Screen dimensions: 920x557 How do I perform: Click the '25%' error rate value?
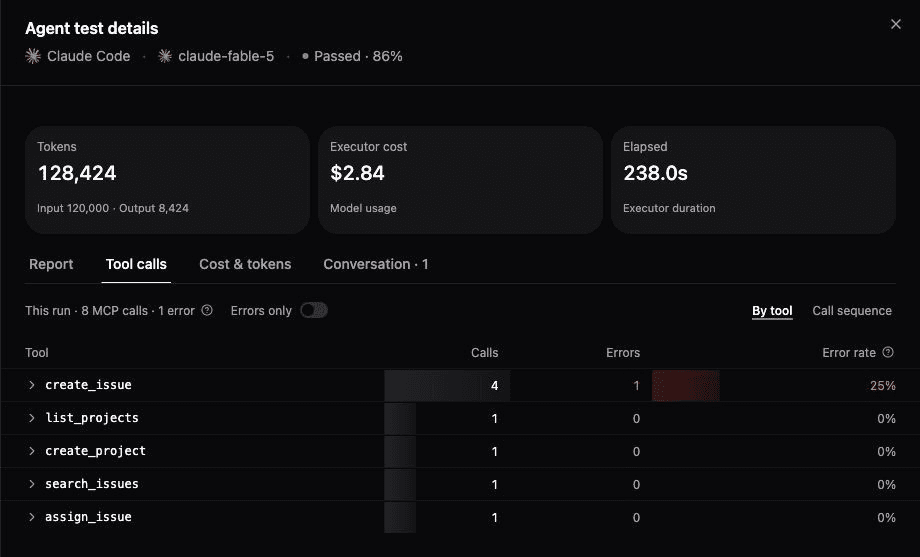tap(882, 386)
